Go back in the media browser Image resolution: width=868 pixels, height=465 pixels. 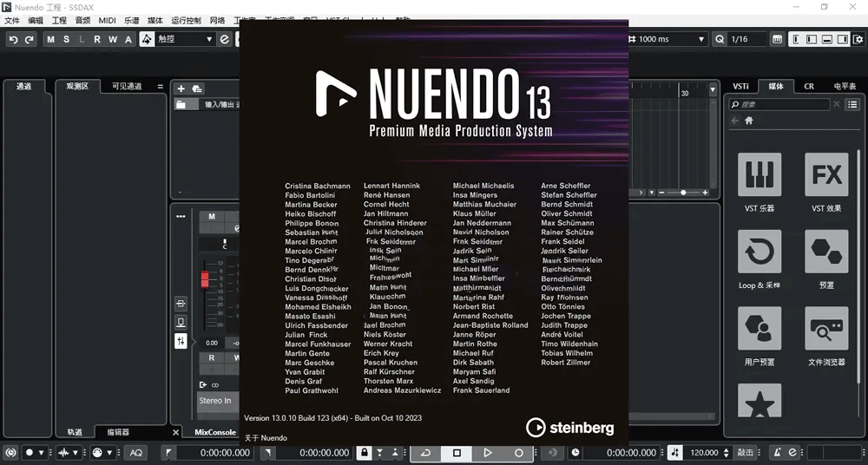734,120
